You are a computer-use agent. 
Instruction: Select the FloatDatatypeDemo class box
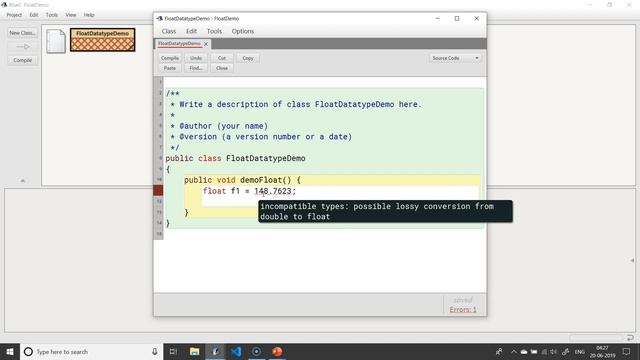[102, 40]
